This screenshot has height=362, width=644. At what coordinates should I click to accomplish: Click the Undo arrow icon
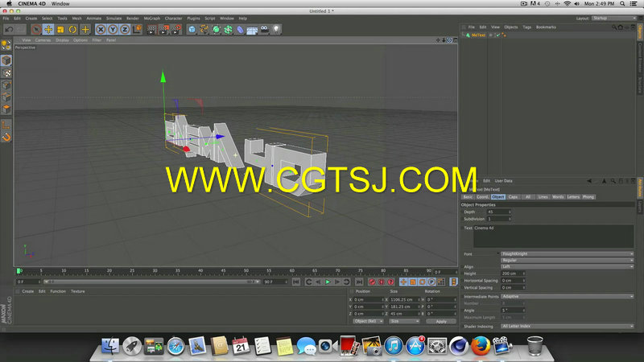[9, 29]
